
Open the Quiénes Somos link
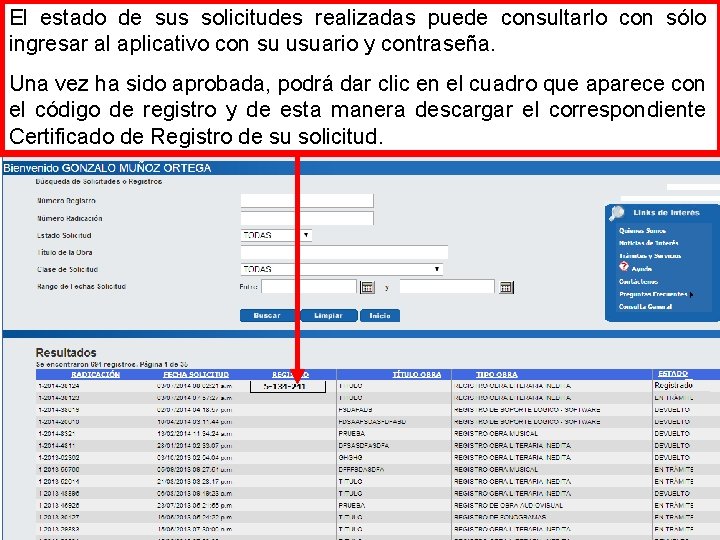click(x=642, y=231)
